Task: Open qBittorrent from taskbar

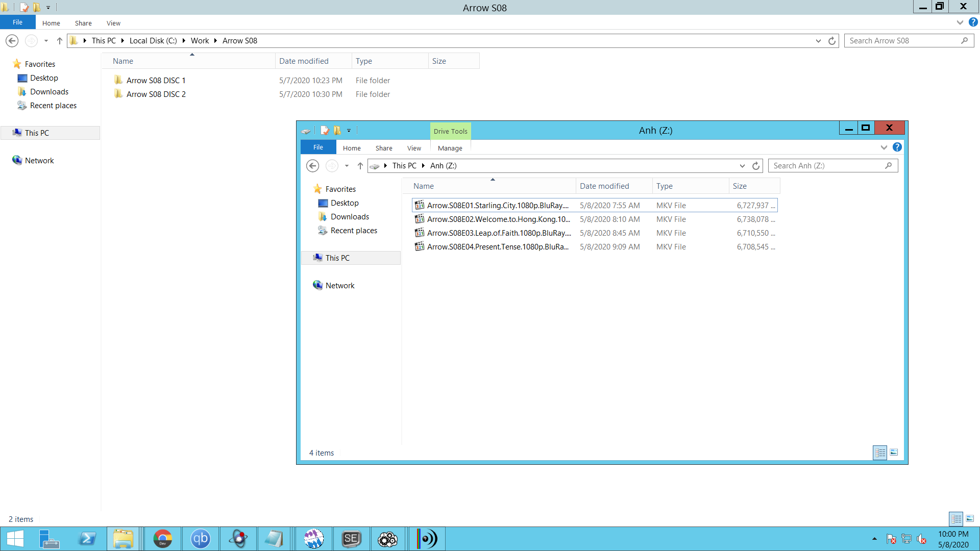Action: 201,539
